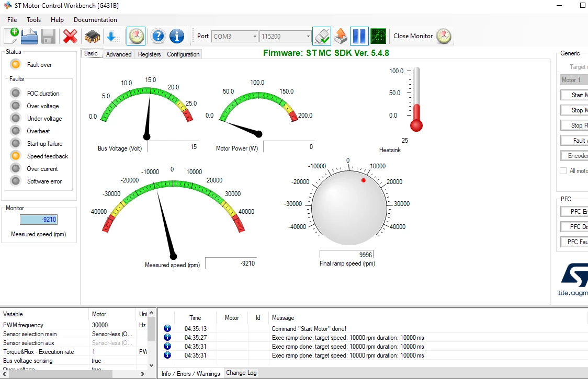588x379 pixels.
Task: Click the Start Motor button
Action: coord(574,95)
